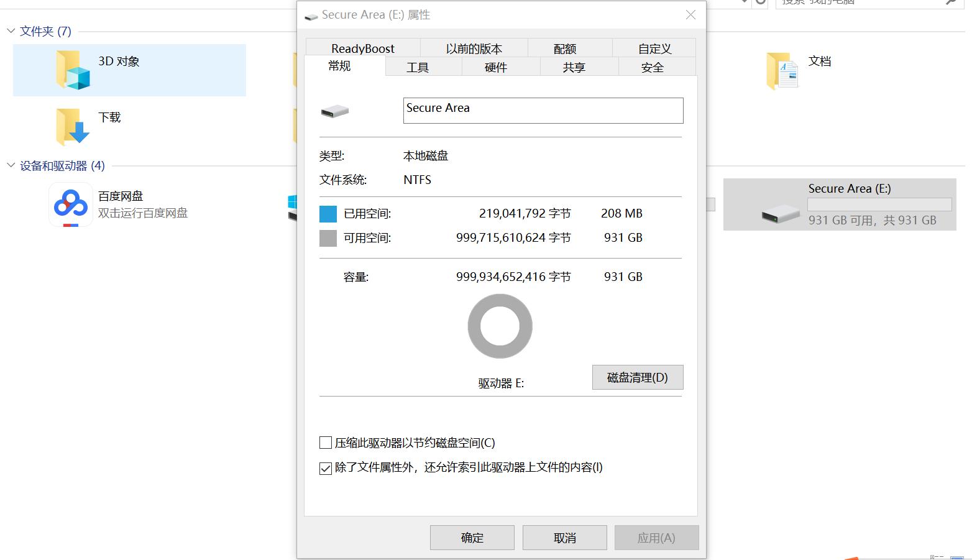Click the drive icon in the properties dialog
This screenshot has height=560, width=972.
click(334, 111)
